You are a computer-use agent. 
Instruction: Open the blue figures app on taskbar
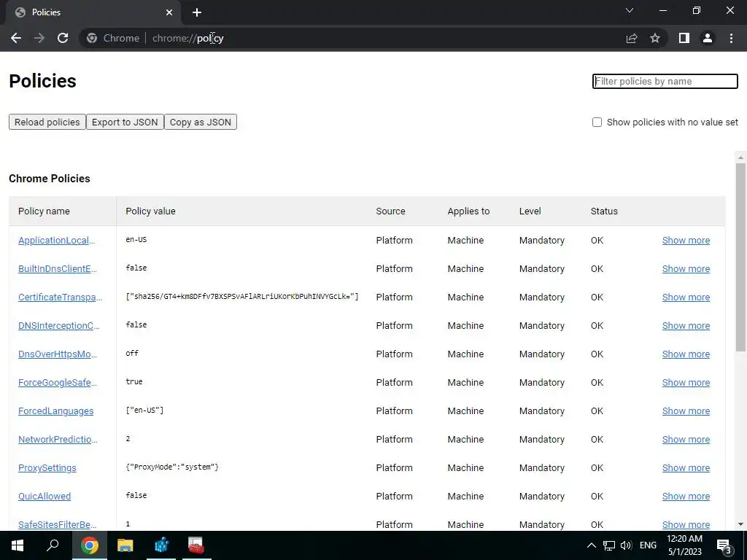(x=161, y=545)
